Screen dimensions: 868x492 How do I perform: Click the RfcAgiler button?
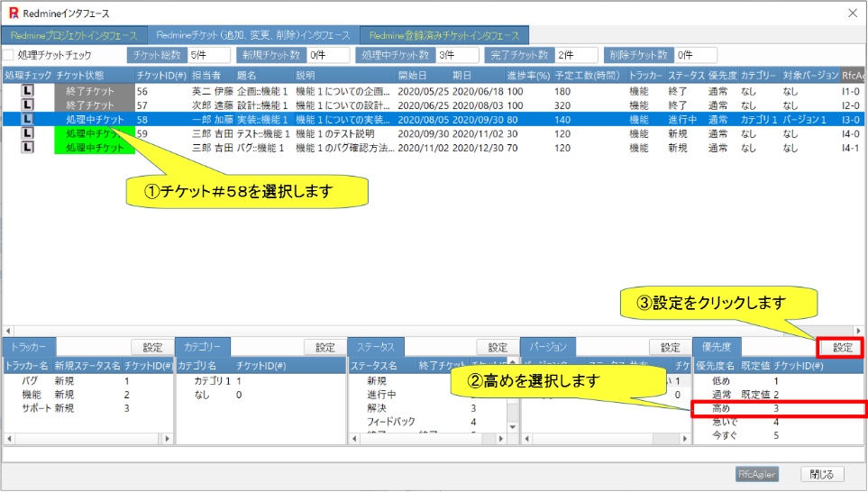[757, 474]
